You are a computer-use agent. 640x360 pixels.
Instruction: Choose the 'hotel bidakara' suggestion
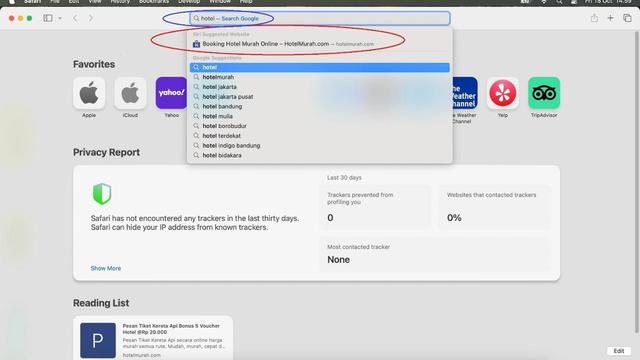pyautogui.click(x=320, y=156)
